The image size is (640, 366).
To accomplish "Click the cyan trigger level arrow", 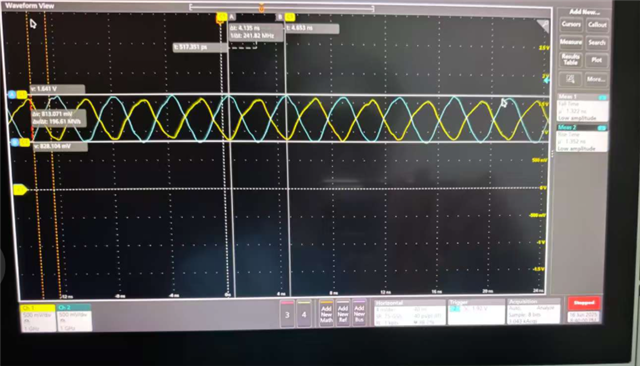I will (x=546, y=80).
